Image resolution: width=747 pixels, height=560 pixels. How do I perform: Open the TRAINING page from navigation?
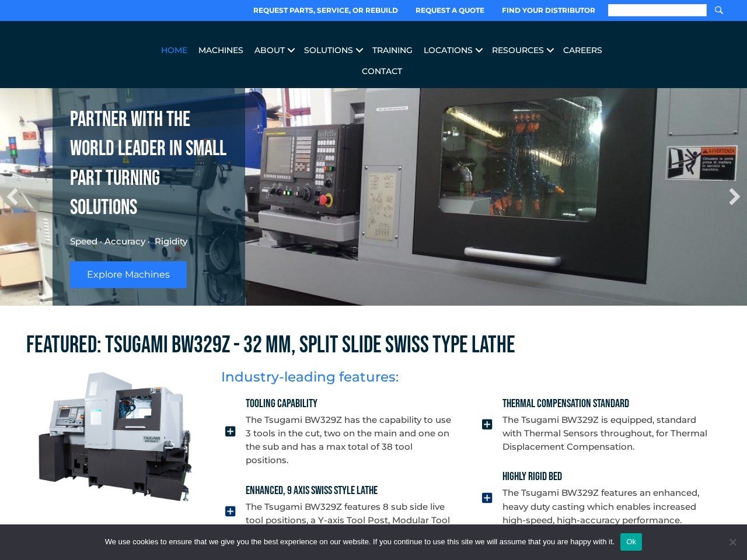pos(392,50)
